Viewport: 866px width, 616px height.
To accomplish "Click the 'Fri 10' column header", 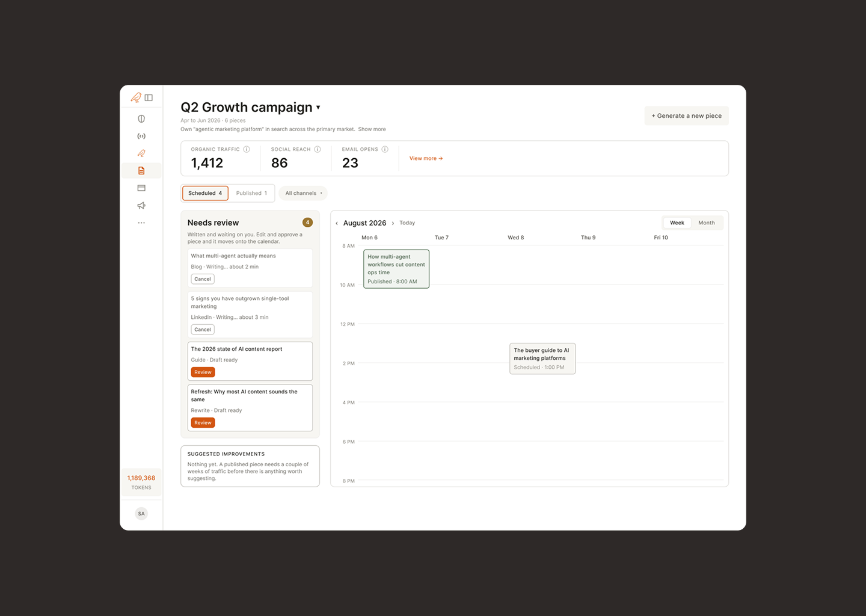I will 661,238.
